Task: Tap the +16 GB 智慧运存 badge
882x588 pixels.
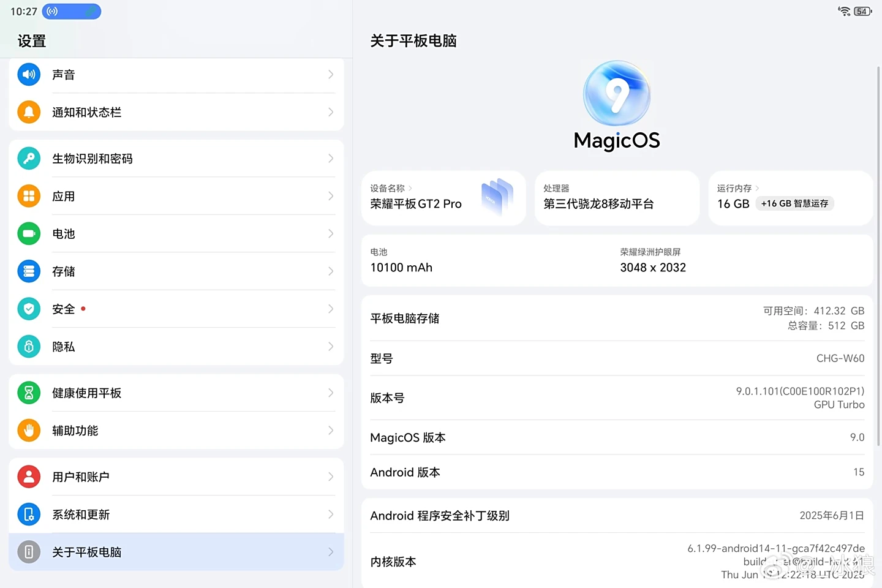Action: pos(794,203)
